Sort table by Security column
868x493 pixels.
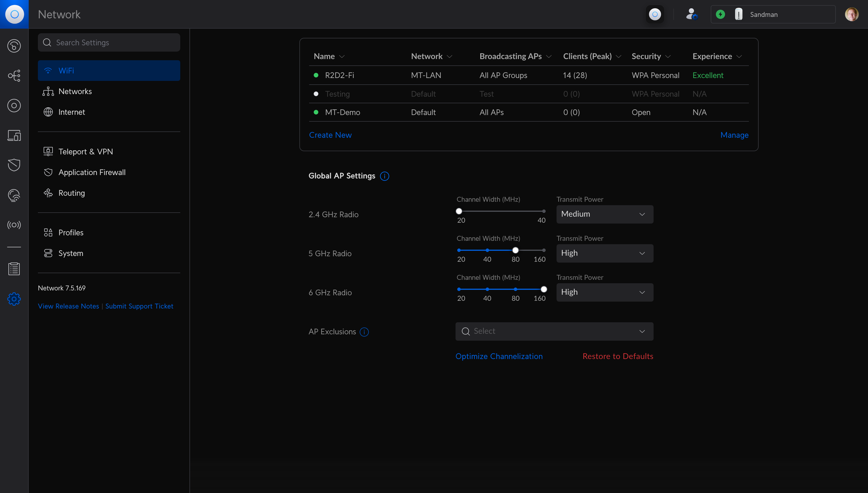tap(651, 56)
